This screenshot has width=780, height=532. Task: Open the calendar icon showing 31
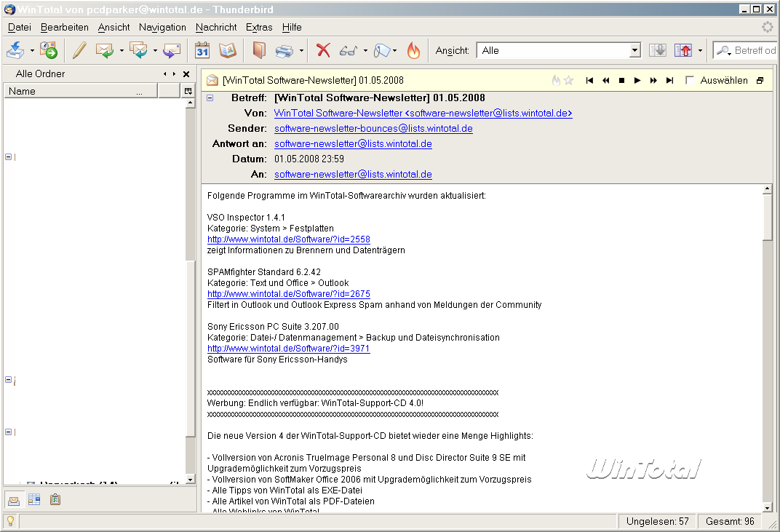[x=202, y=50]
